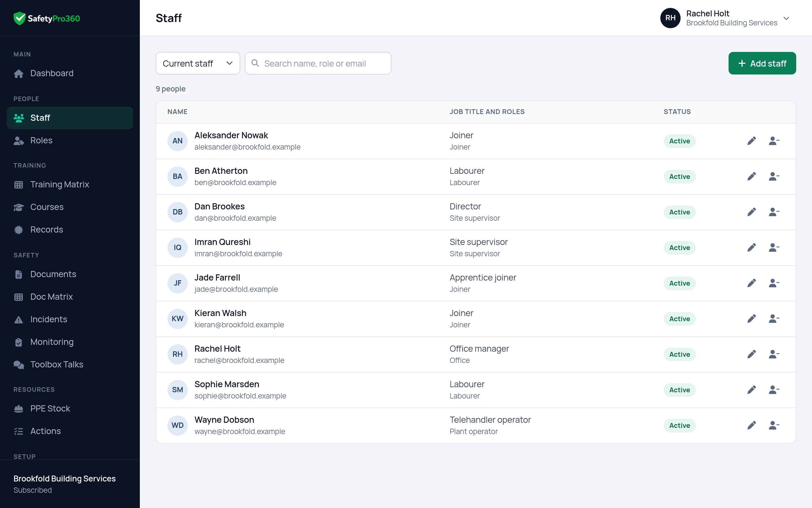Image resolution: width=812 pixels, height=508 pixels.
Task: Remove Wayne Dobson via person-minus icon
Action: [x=774, y=425]
